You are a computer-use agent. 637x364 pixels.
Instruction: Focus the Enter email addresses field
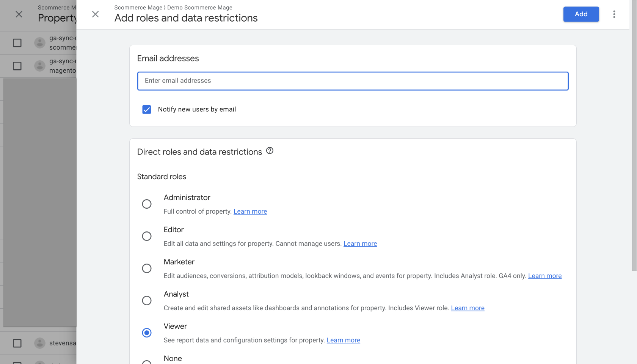point(353,81)
